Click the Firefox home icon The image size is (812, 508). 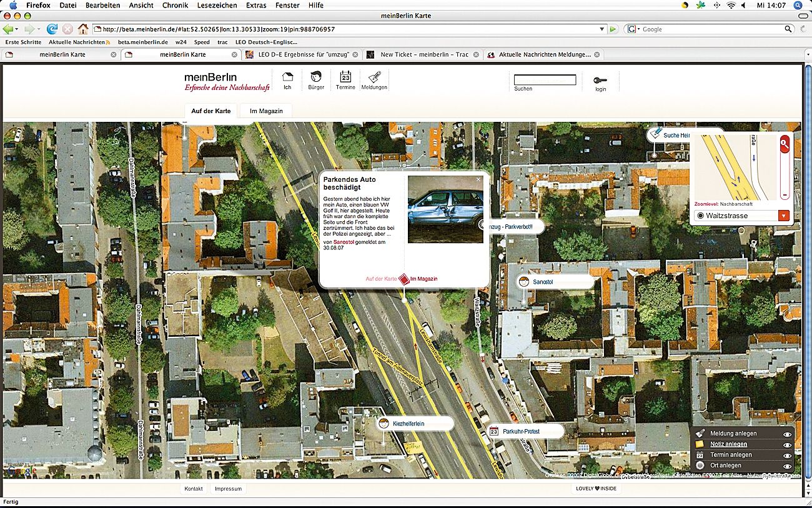pyautogui.click(x=82, y=29)
